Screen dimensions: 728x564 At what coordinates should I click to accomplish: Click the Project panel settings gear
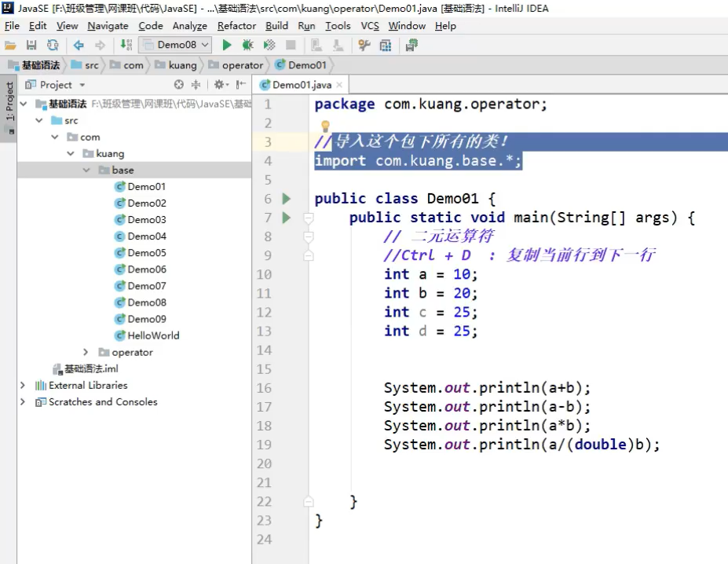click(x=219, y=85)
